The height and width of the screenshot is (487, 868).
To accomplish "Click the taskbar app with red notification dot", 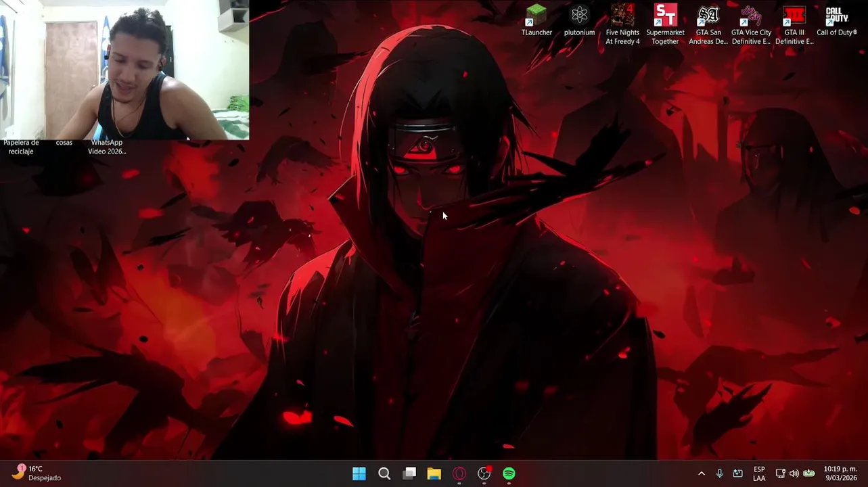I will point(484,473).
